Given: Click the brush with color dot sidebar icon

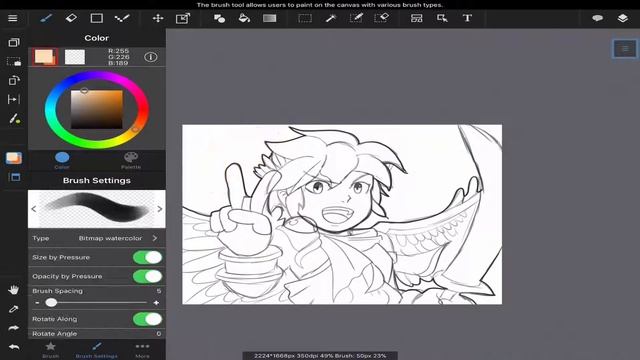Looking at the screenshot, I should coord(15,119).
